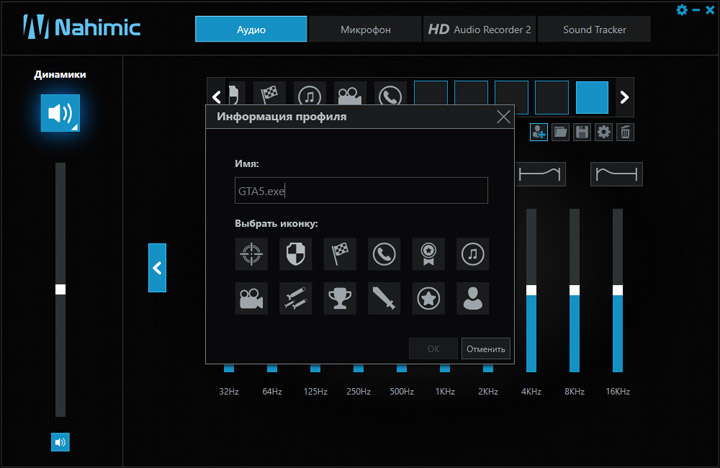Close the Информация профиля dialog
Screen dimensions: 720x468
(503, 117)
